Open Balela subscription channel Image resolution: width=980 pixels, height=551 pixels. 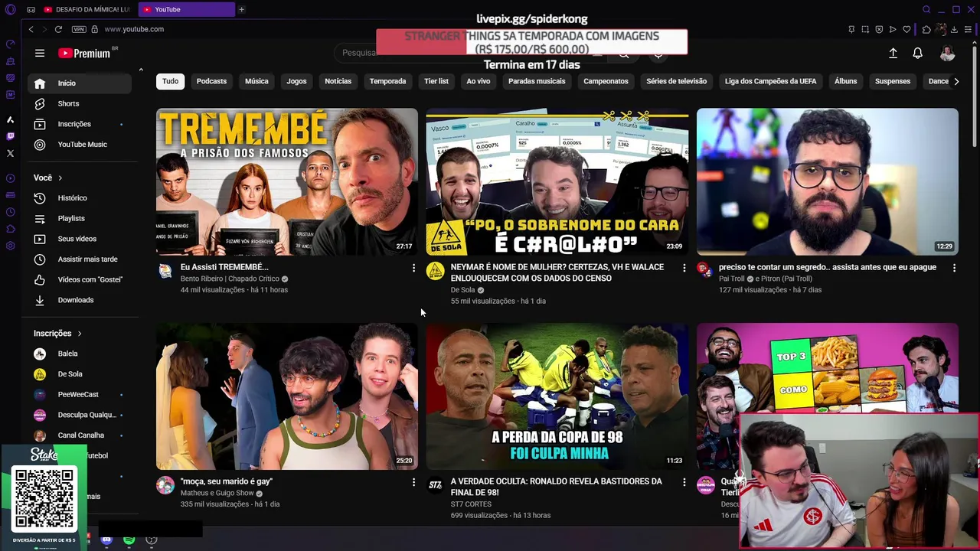[x=80, y=354]
